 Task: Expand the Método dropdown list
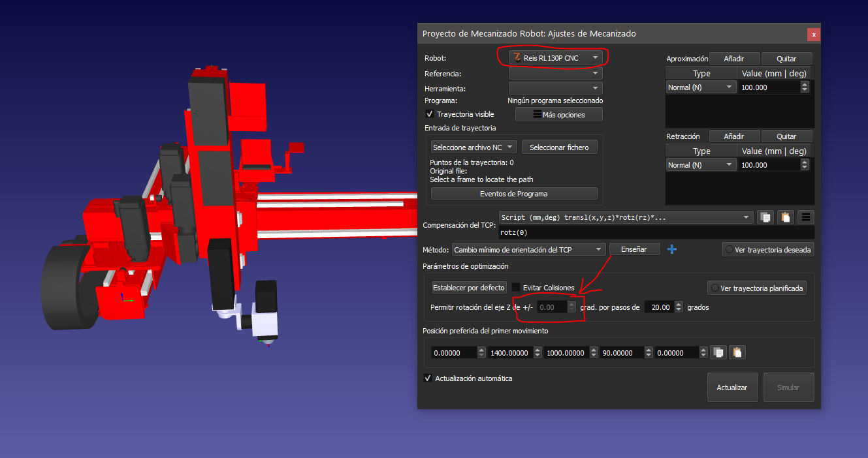coord(528,249)
